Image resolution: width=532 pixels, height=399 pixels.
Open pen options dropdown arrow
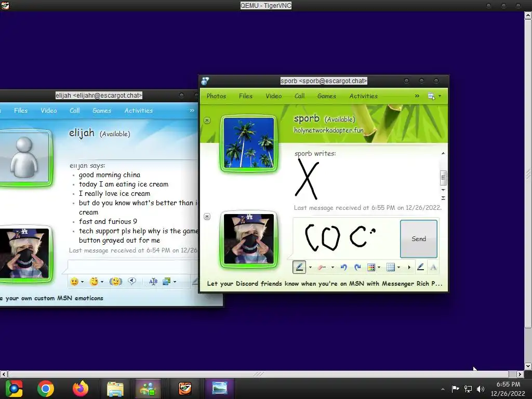(310, 268)
